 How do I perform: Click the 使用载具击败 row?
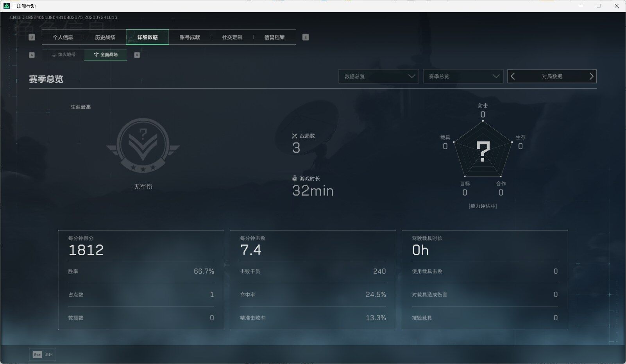(485, 271)
